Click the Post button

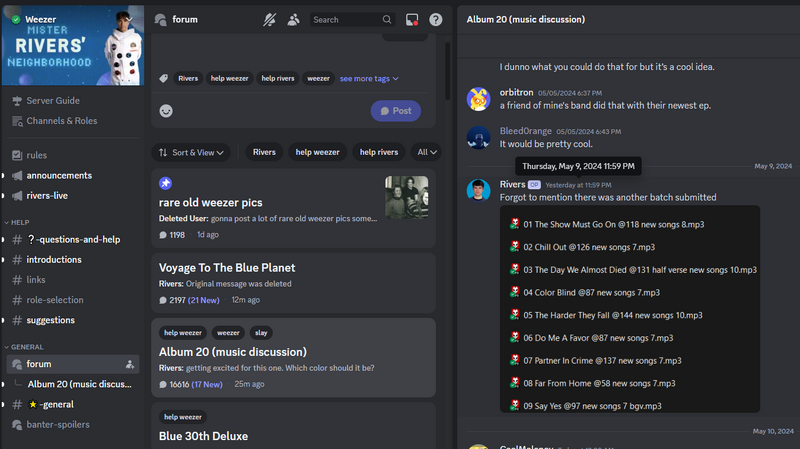point(395,111)
